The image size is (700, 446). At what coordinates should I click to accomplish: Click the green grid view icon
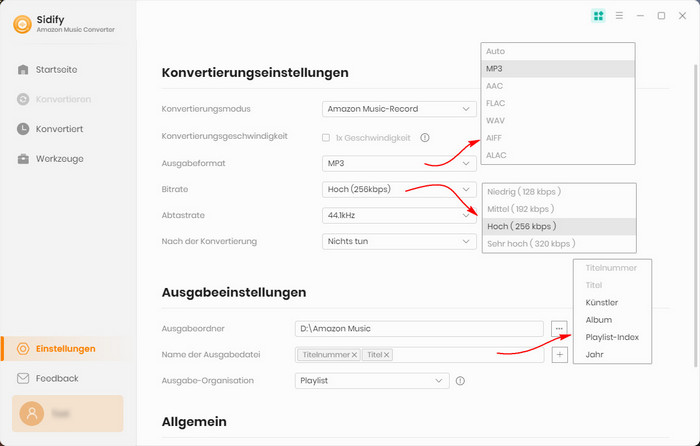(x=598, y=16)
